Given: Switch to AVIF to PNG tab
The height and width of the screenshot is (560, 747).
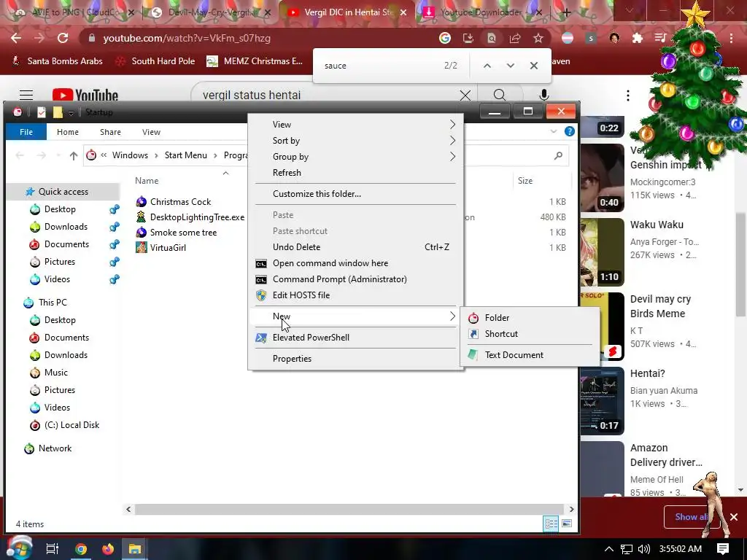Looking at the screenshot, I should [75, 13].
